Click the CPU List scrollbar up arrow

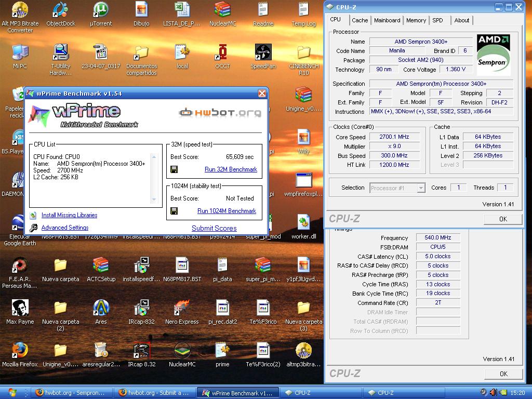click(x=154, y=157)
